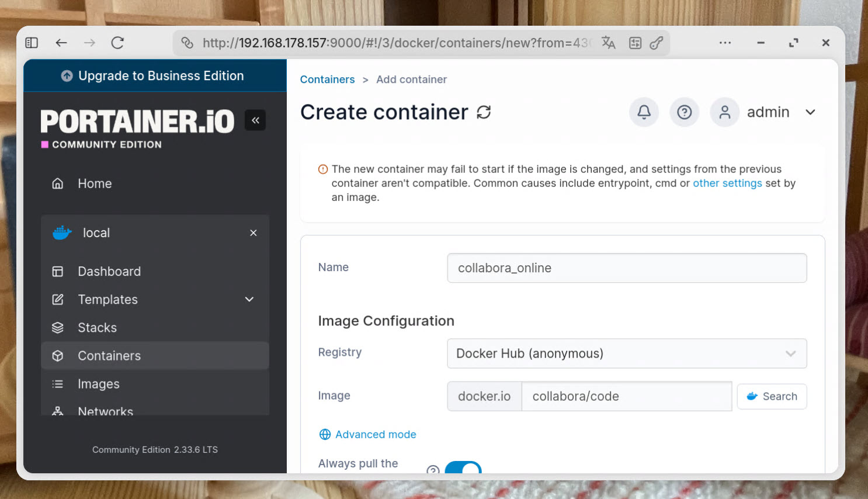This screenshot has height=499, width=868.
Task: Switch to Advanced mode
Action: 375,435
